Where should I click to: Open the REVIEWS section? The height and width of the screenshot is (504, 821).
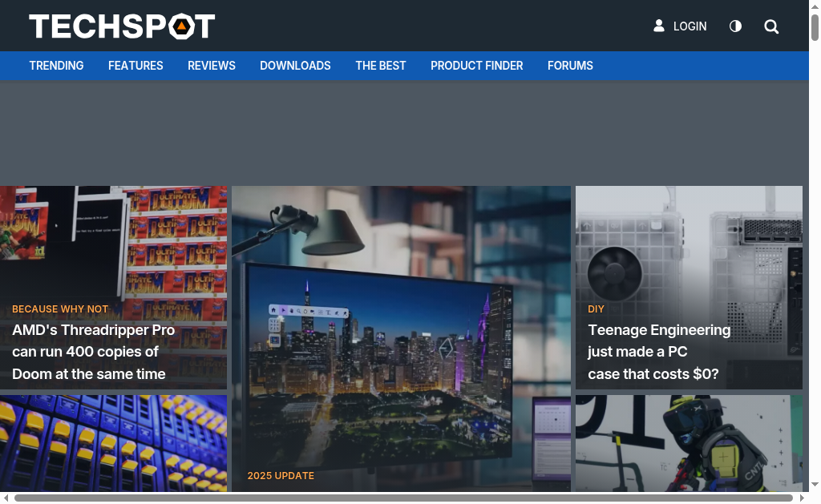(x=212, y=66)
